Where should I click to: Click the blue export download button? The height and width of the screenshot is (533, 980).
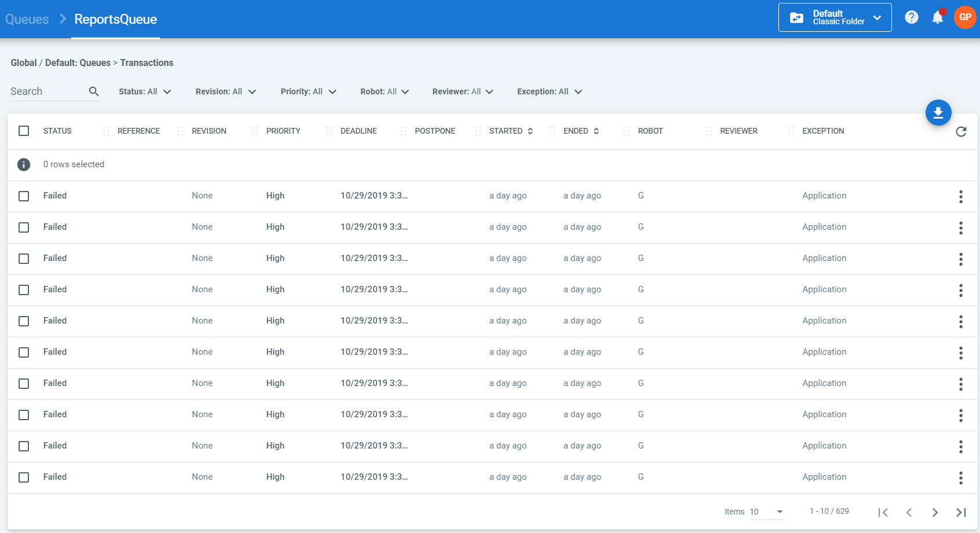tap(938, 113)
